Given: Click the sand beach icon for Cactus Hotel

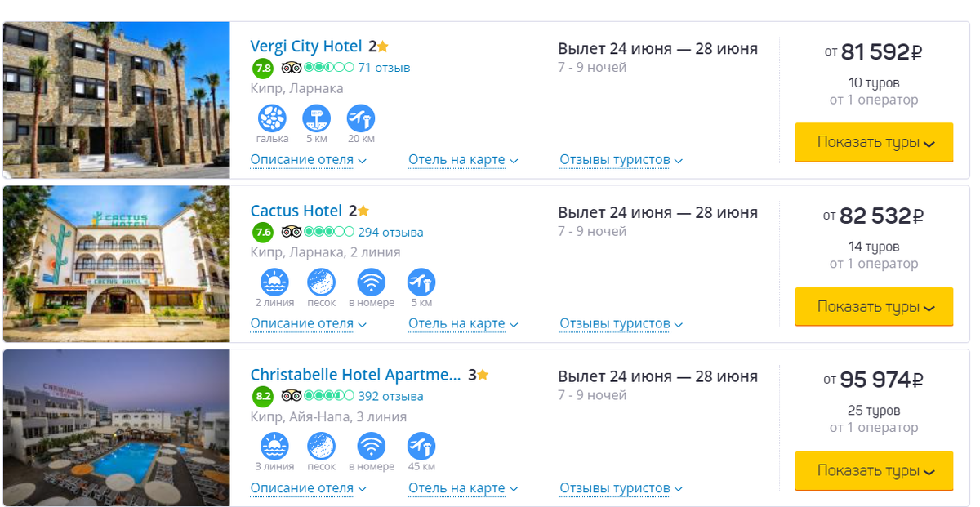Looking at the screenshot, I should (x=321, y=282).
